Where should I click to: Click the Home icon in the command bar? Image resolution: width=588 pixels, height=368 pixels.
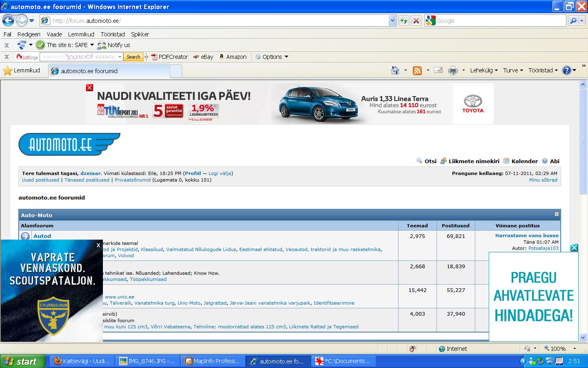pyautogui.click(x=395, y=70)
